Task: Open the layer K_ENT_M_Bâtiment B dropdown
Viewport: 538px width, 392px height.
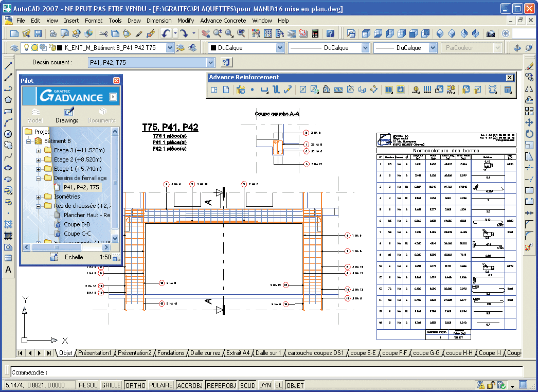Action: point(170,48)
